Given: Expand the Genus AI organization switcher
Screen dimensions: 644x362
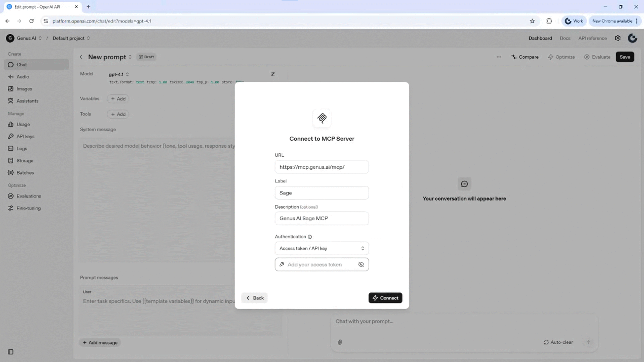Looking at the screenshot, I should point(40,38).
